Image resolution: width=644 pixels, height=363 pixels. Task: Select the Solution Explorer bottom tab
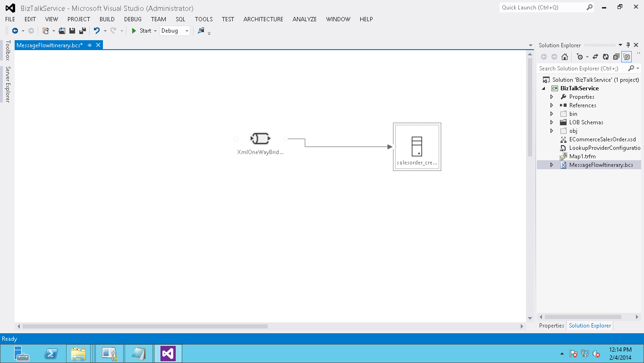[x=590, y=326]
